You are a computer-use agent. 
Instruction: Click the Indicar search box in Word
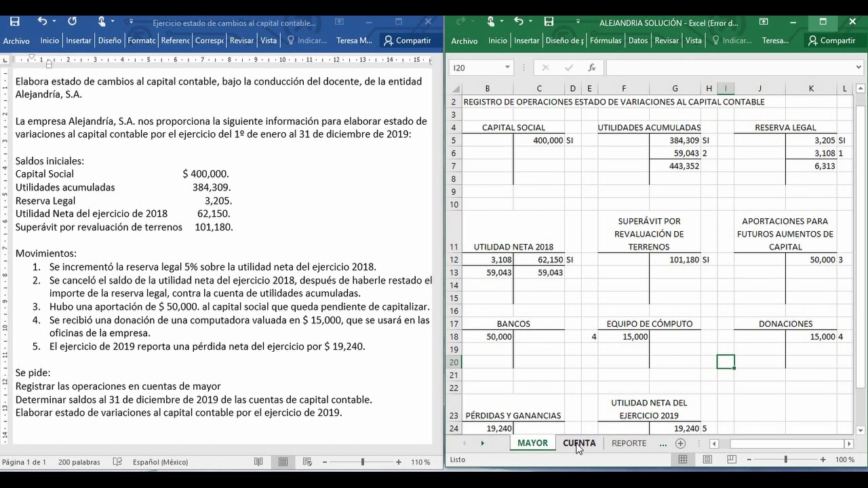pos(307,41)
